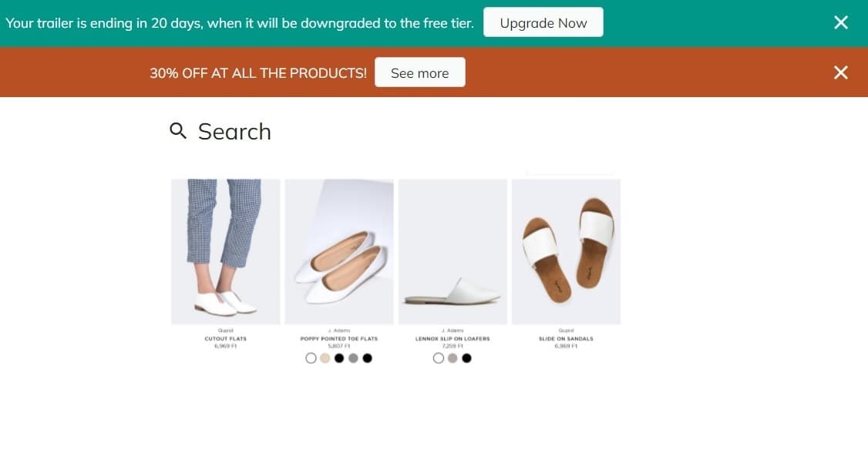The width and height of the screenshot is (868, 474).
Task: Select gray swatch for Lennox Slip On Loafers
Action: point(453,358)
